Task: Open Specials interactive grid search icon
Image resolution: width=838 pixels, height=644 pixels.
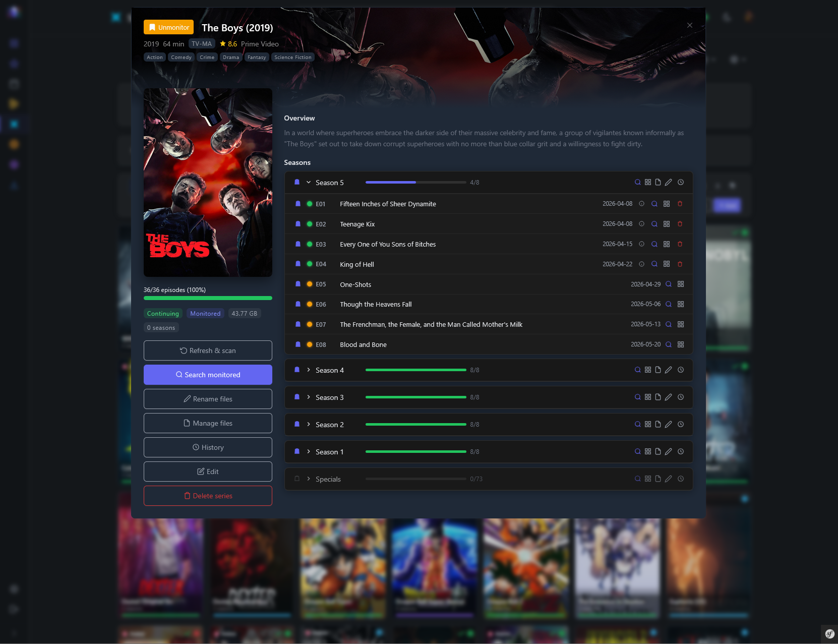Action: [x=648, y=479]
